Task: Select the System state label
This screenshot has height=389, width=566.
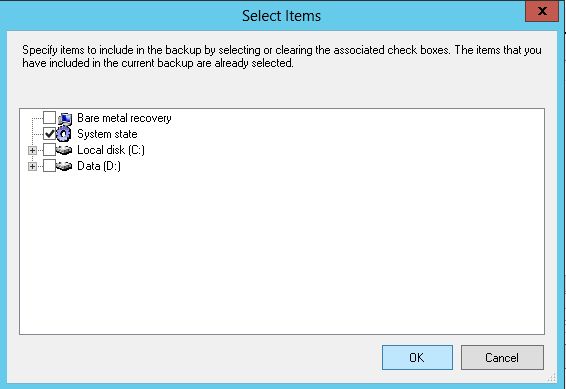Action: click(107, 134)
